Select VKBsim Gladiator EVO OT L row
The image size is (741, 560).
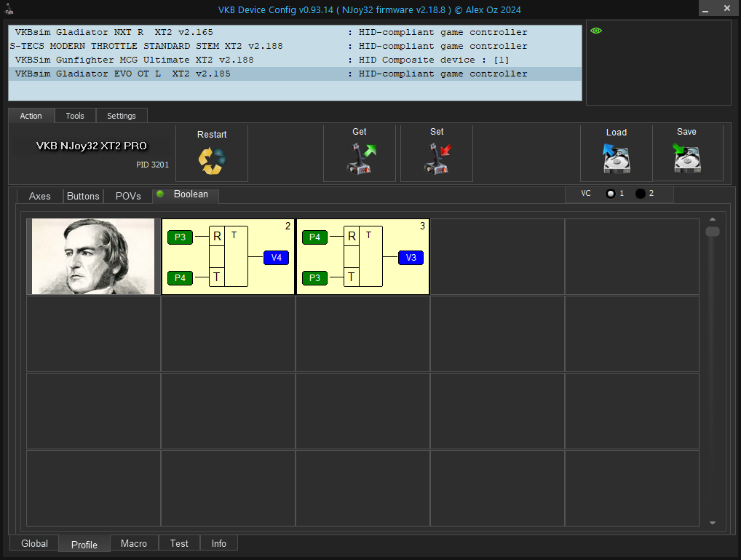coord(295,74)
